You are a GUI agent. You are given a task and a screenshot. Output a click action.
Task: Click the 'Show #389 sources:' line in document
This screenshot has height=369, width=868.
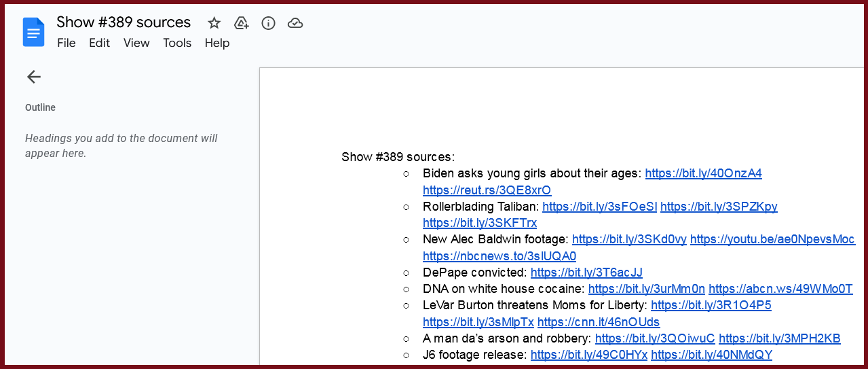click(x=398, y=157)
